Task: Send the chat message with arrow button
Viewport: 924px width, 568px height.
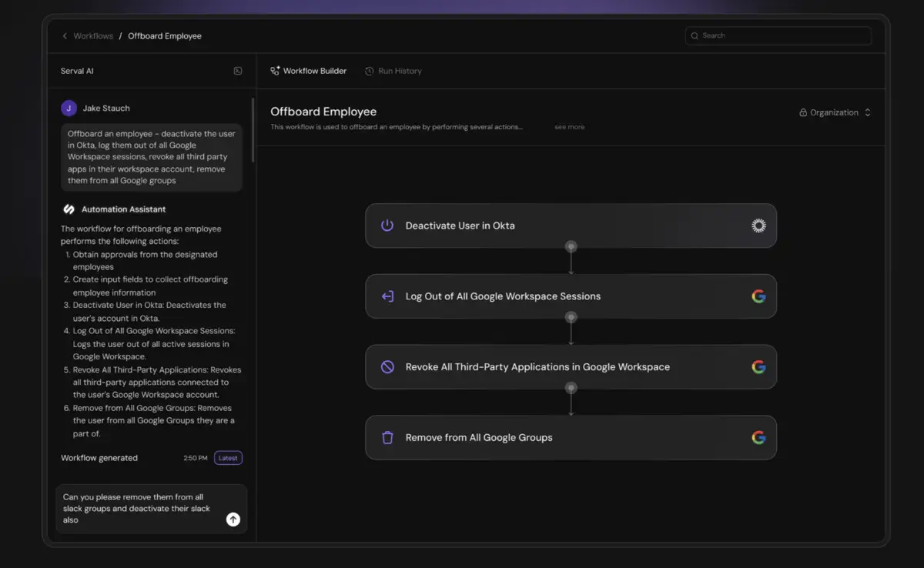Action: pyautogui.click(x=233, y=520)
